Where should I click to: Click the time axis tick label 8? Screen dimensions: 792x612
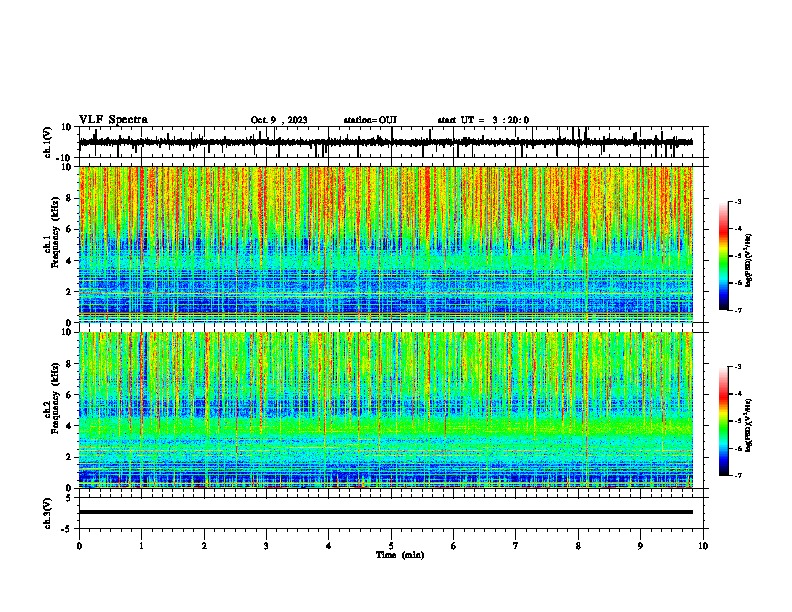578,546
